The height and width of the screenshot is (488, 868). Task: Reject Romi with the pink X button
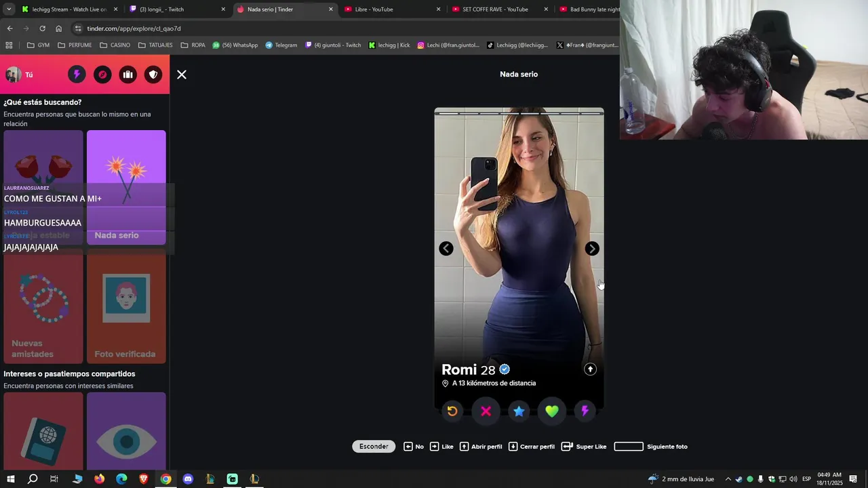click(x=486, y=411)
